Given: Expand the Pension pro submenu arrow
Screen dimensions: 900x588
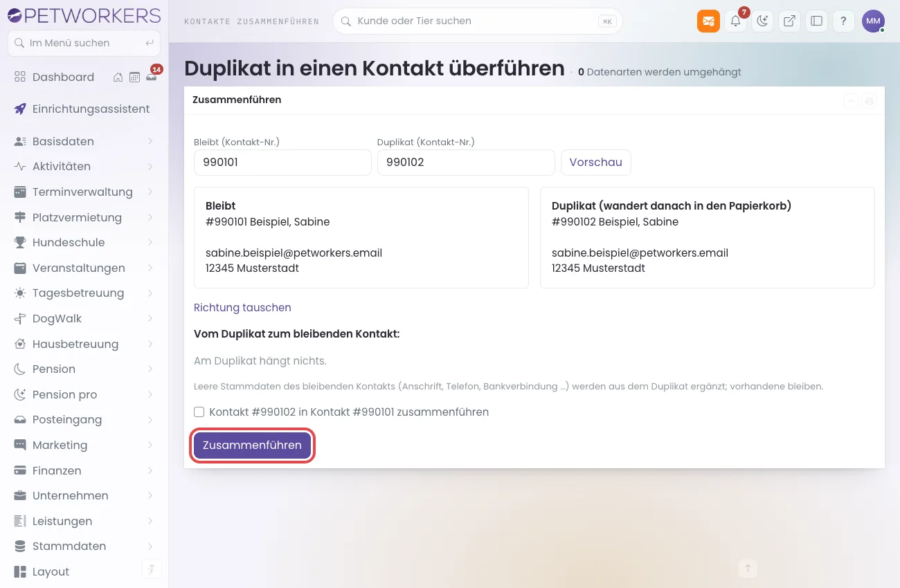Looking at the screenshot, I should [x=150, y=395].
